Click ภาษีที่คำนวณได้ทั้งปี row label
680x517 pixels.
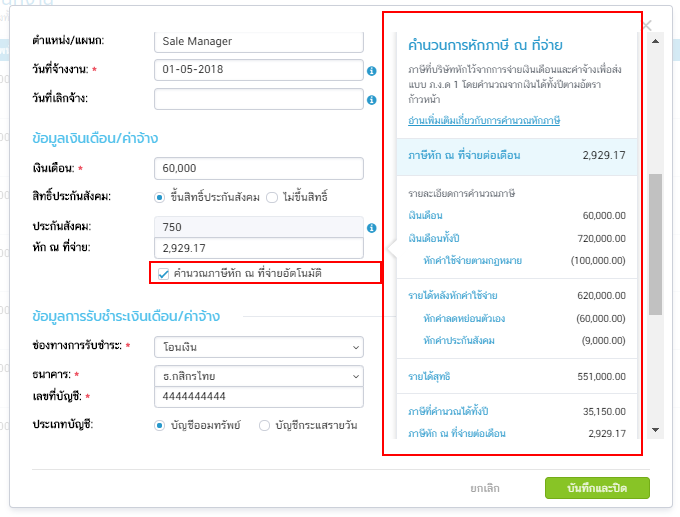click(x=448, y=411)
